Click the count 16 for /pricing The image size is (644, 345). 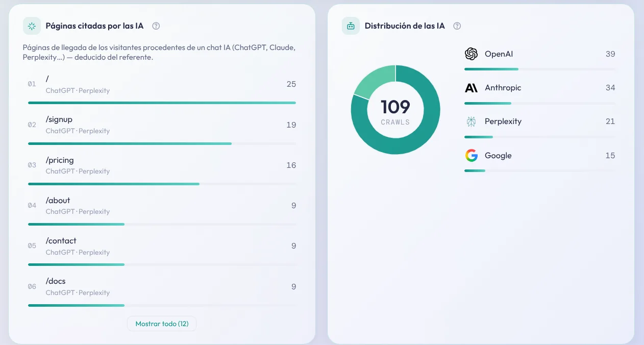[x=291, y=165]
